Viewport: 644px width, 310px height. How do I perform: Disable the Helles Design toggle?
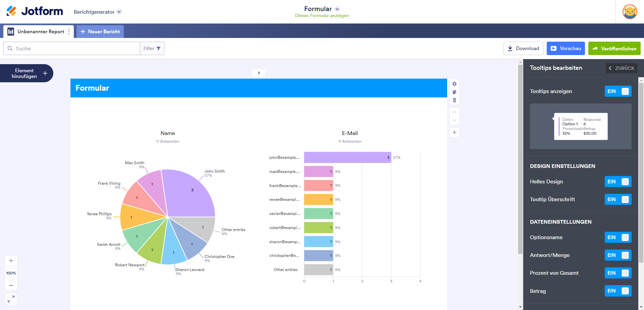[x=618, y=182]
